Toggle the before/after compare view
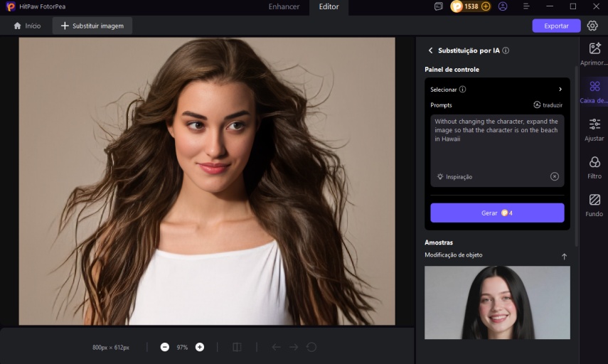 pos(237,347)
